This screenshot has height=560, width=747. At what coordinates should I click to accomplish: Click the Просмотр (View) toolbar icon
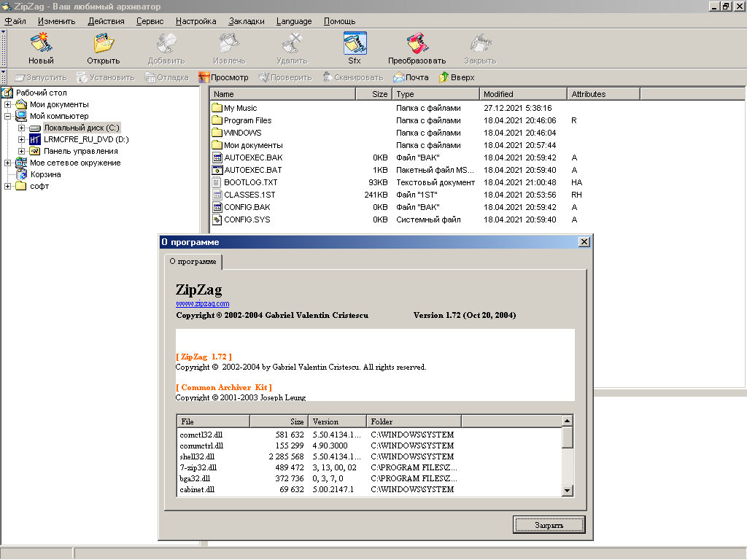point(205,77)
